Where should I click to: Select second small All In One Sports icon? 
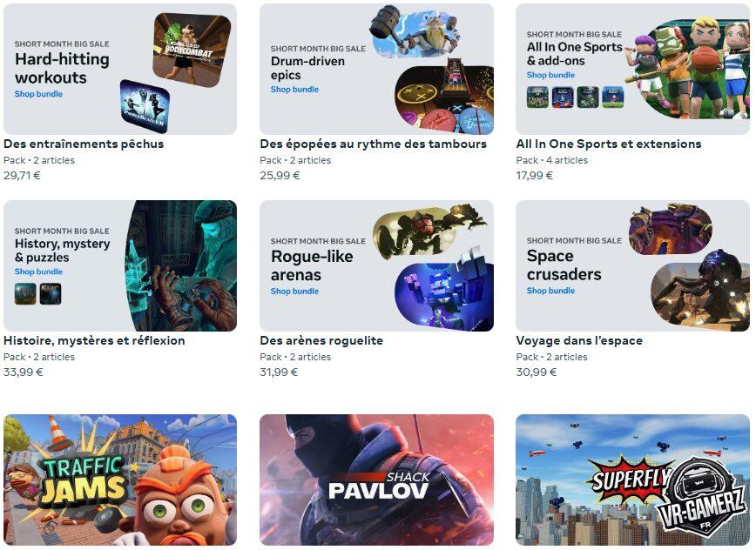click(x=563, y=97)
